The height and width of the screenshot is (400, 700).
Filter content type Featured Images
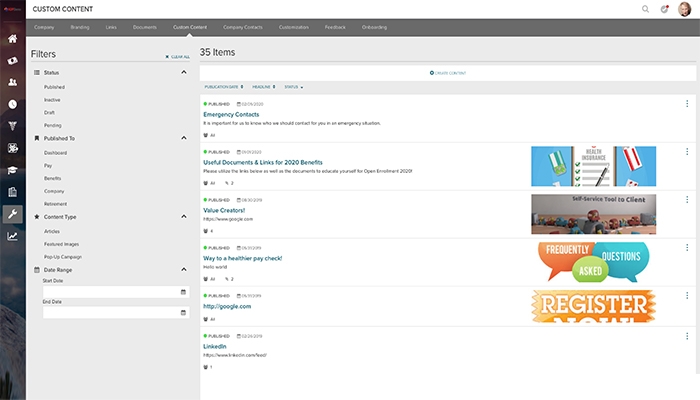[x=61, y=244]
